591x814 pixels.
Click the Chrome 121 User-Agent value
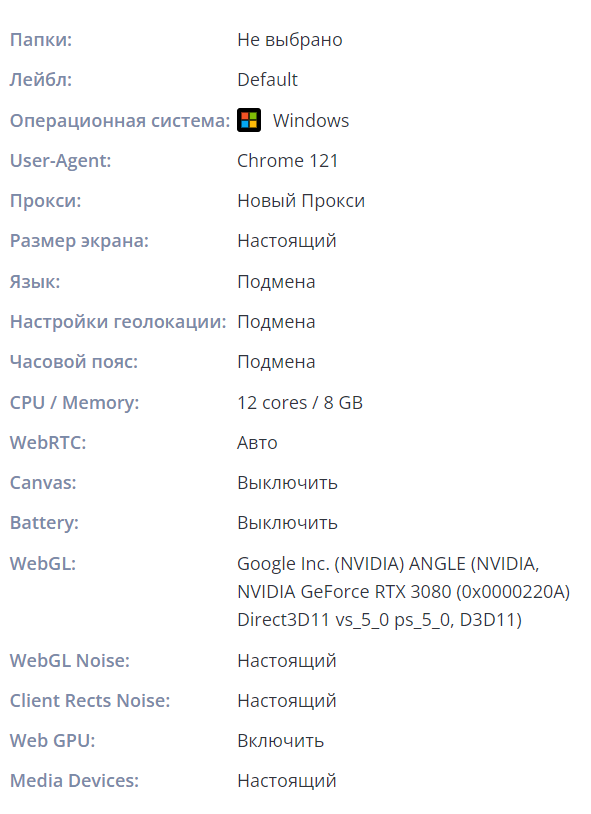coord(287,161)
